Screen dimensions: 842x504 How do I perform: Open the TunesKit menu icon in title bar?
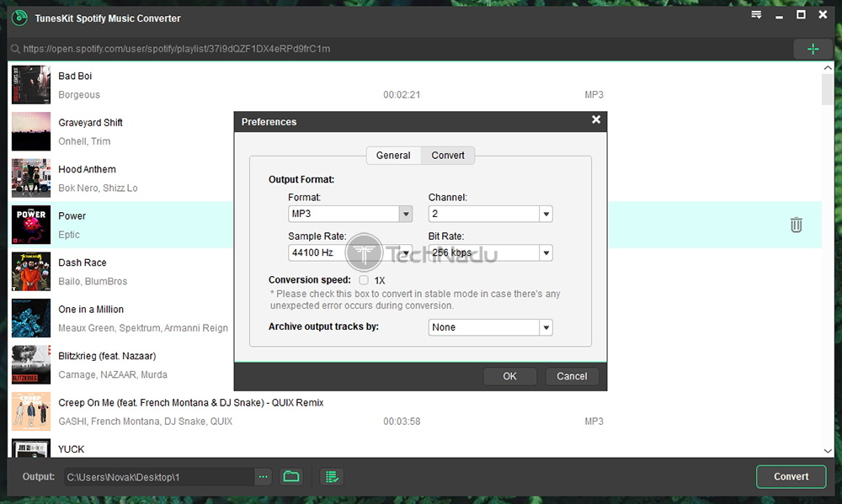pyautogui.click(x=756, y=15)
